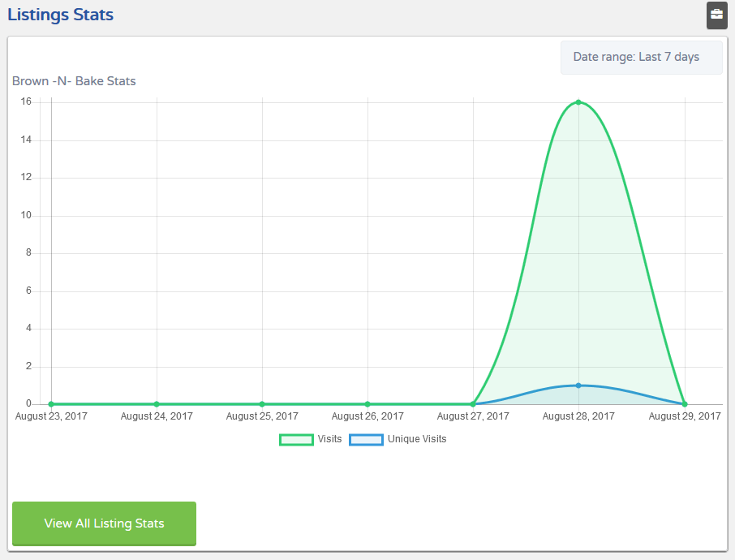Click the green Visits legend color box

click(x=296, y=440)
